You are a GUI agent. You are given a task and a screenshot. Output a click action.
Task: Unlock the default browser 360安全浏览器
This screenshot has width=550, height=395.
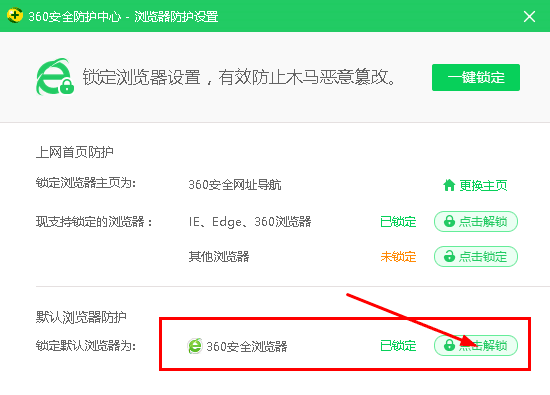[x=476, y=346]
